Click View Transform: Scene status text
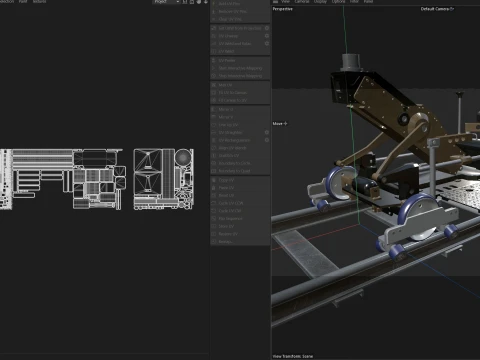Image resolution: width=480 pixels, height=360 pixels. (293, 356)
